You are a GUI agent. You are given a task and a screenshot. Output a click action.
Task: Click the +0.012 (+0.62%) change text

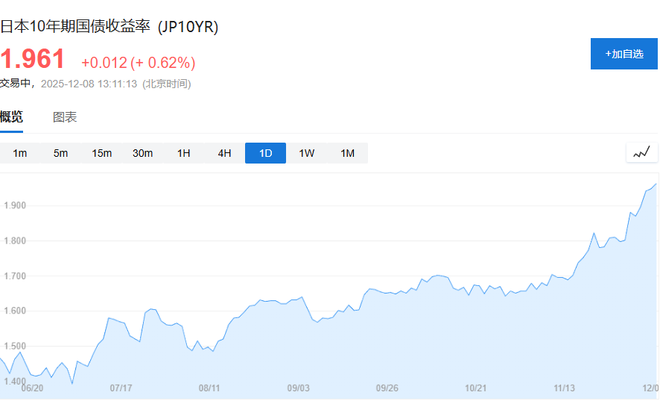[152, 61]
